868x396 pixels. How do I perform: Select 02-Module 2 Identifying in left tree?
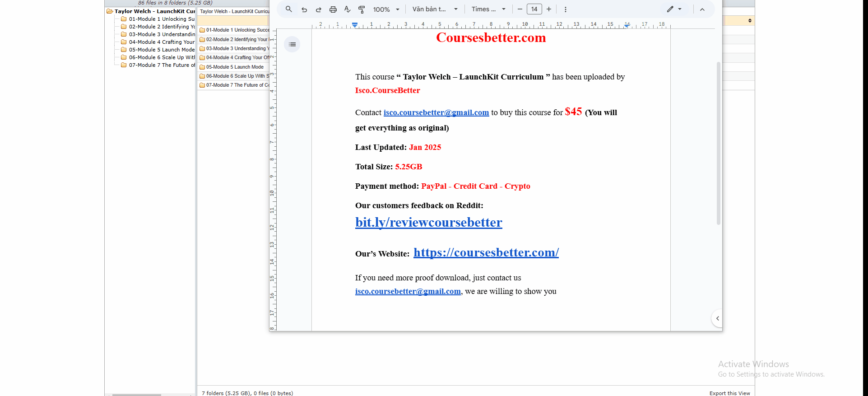(162, 27)
